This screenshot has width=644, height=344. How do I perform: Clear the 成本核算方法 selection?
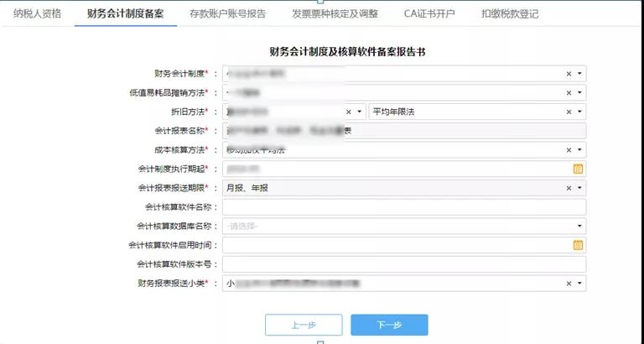[569, 150]
